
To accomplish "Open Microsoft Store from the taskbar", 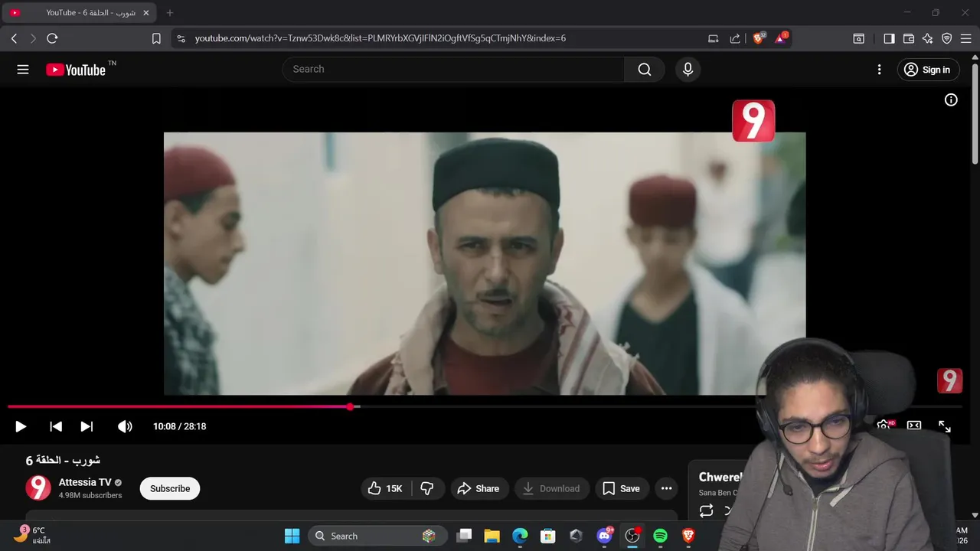I will (x=547, y=536).
